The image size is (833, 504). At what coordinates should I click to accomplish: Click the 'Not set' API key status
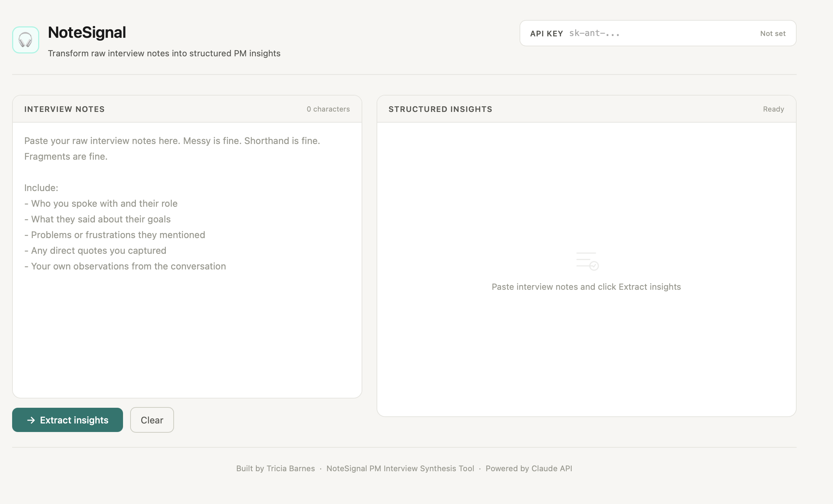772,34
